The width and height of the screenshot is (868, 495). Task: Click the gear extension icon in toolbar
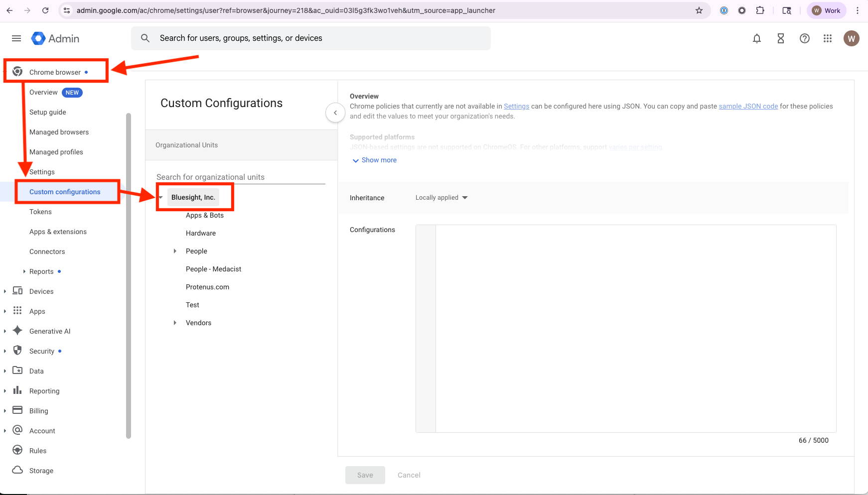tap(742, 10)
